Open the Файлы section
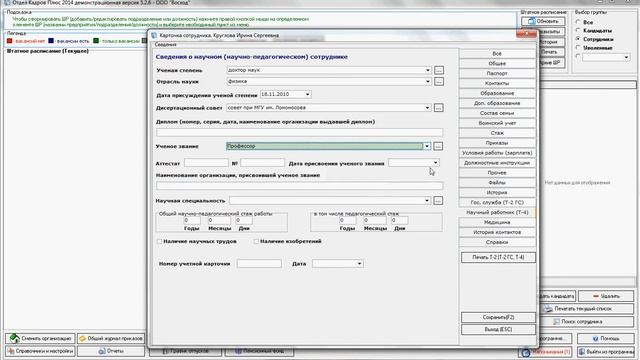This screenshot has height=360, width=640. coord(497,182)
